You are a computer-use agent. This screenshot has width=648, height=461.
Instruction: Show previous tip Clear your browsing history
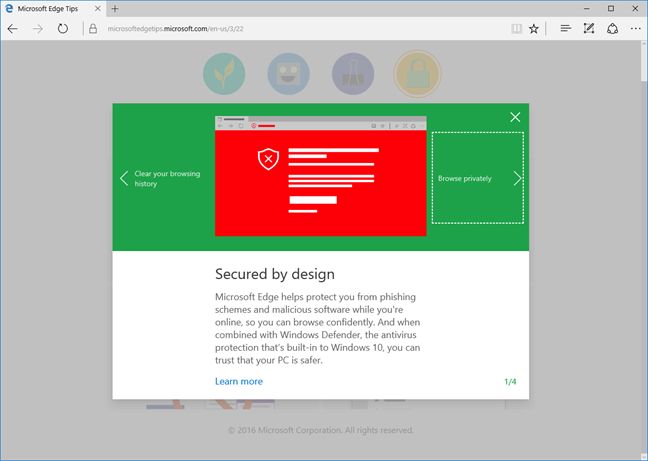tap(160, 178)
